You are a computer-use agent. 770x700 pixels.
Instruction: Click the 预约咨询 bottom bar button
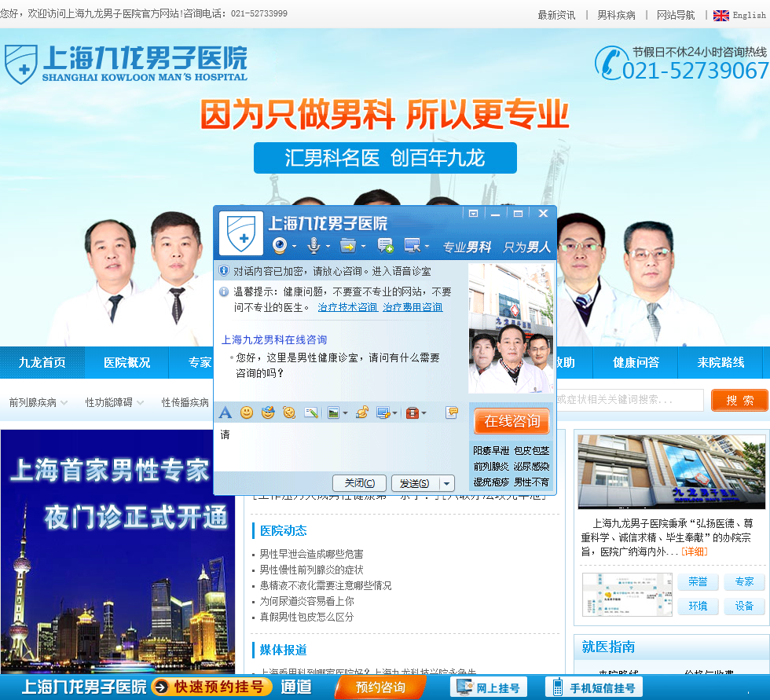[380, 687]
